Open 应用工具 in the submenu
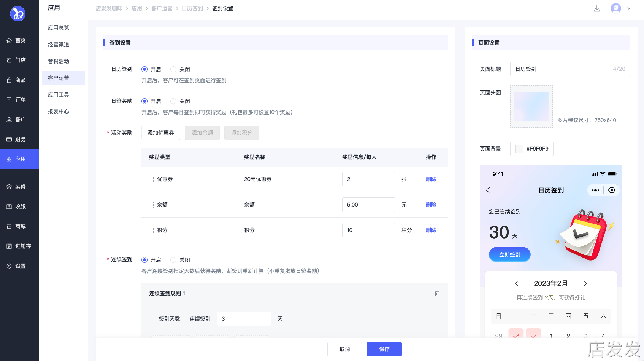 tap(59, 95)
